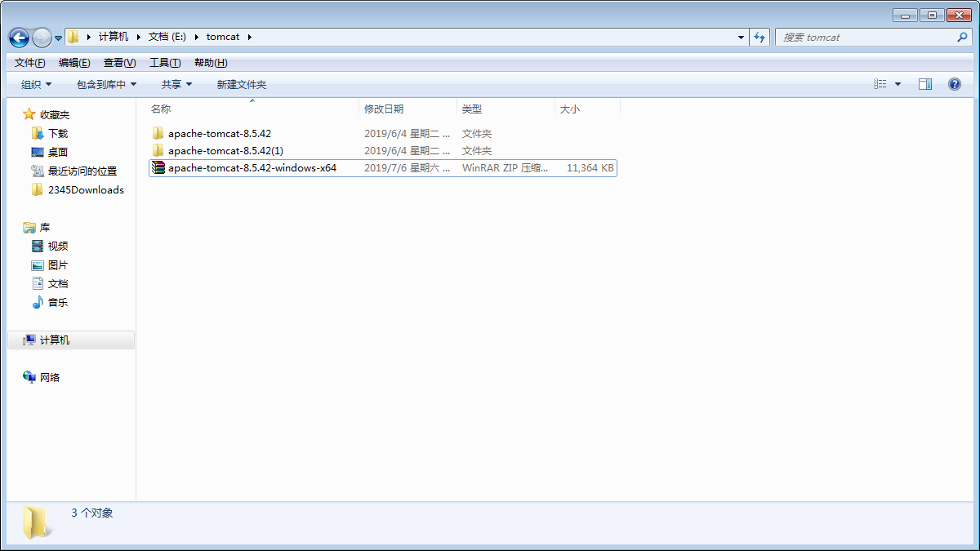
Task: Open 2345Downloads in favorites
Action: click(x=86, y=189)
